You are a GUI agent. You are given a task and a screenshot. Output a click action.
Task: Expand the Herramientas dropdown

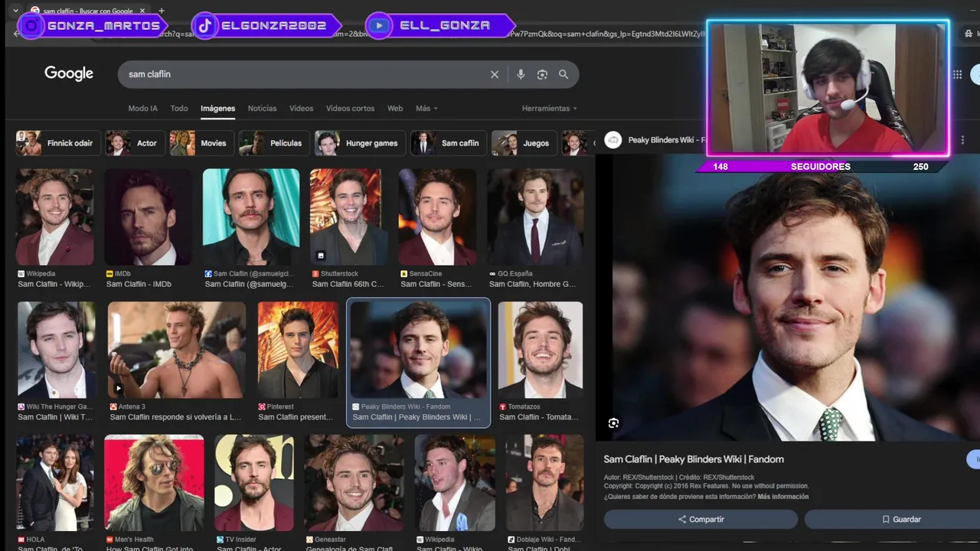click(x=549, y=108)
